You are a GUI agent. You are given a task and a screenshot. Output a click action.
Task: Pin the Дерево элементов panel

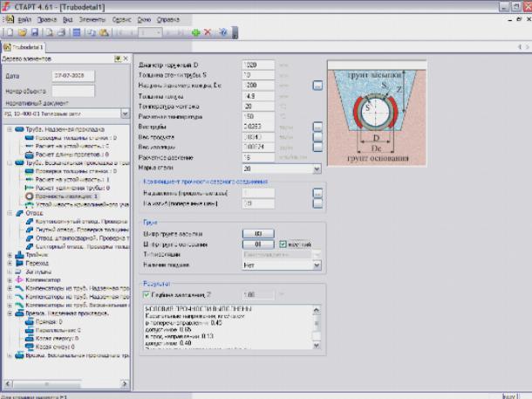[x=116, y=58]
